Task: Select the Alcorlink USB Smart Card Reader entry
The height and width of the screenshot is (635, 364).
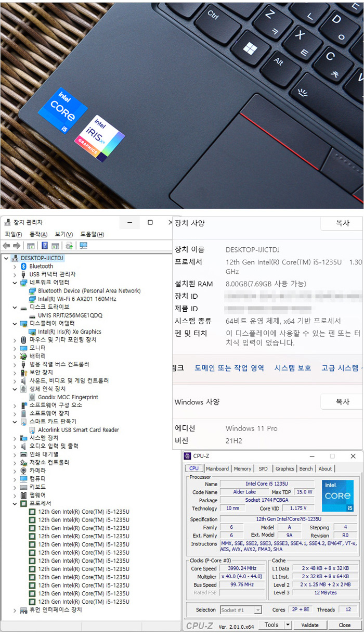Action: pos(79,430)
